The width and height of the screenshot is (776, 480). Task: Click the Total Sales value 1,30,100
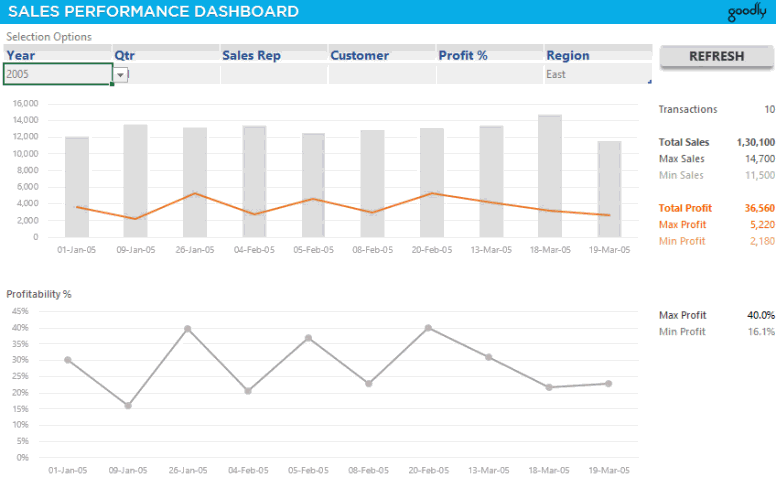(755, 143)
